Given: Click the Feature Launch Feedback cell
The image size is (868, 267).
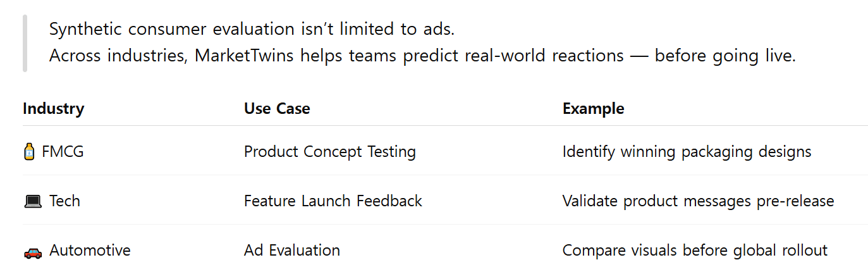Looking at the screenshot, I should tap(333, 201).
